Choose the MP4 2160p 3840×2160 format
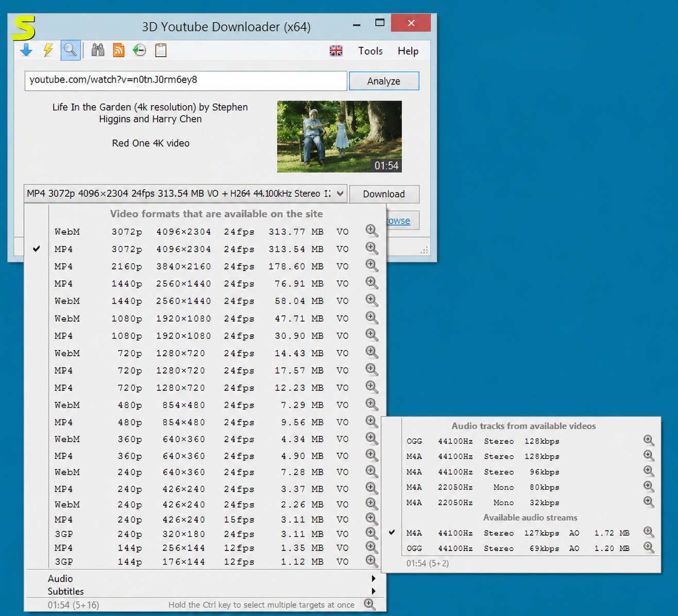Viewport: 678px width, 616px height. point(205,267)
